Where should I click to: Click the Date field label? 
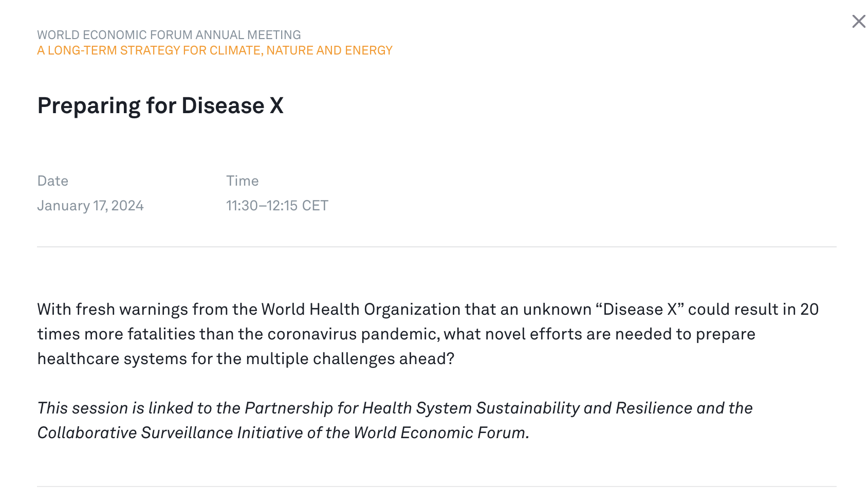[x=52, y=181]
